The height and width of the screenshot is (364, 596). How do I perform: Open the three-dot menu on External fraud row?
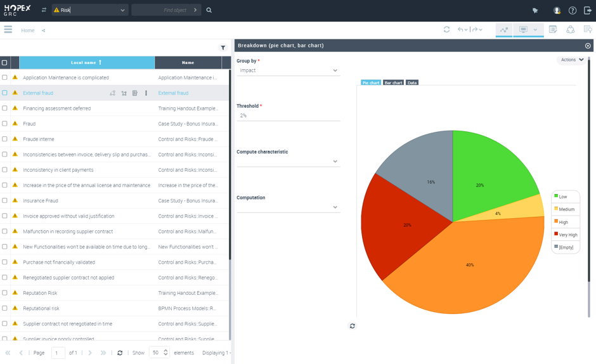point(146,93)
